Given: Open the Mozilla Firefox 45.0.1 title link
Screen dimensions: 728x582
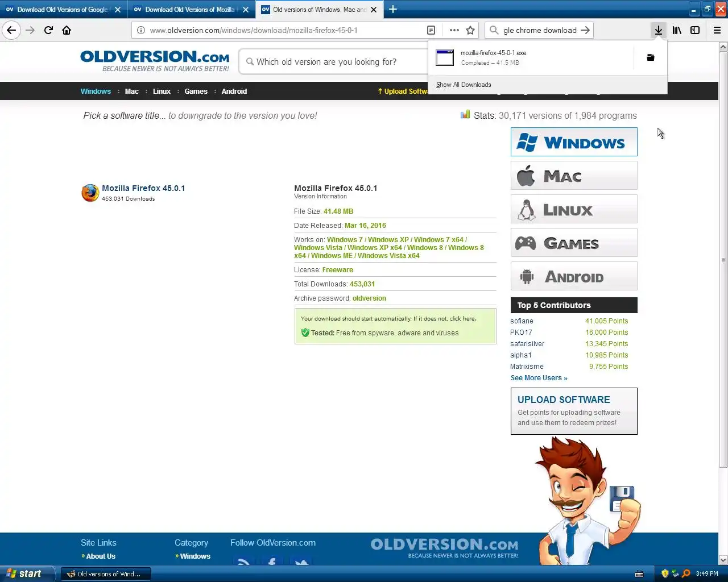Looking at the screenshot, I should click(143, 188).
